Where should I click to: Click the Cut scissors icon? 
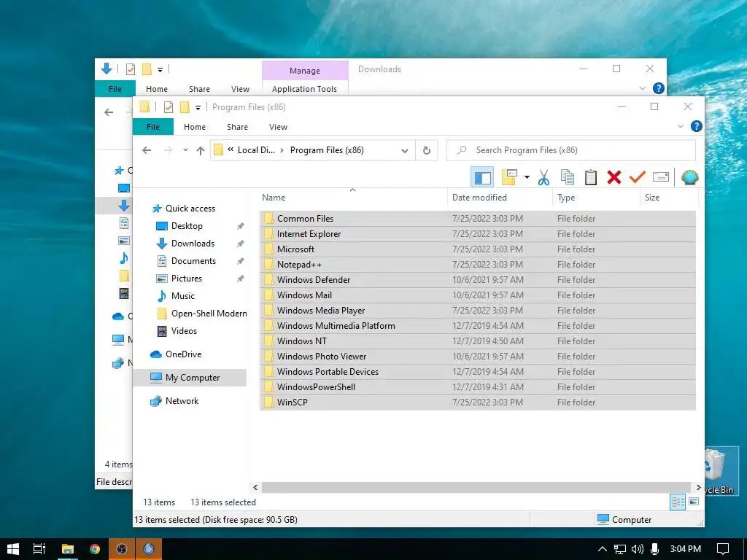click(543, 178)
